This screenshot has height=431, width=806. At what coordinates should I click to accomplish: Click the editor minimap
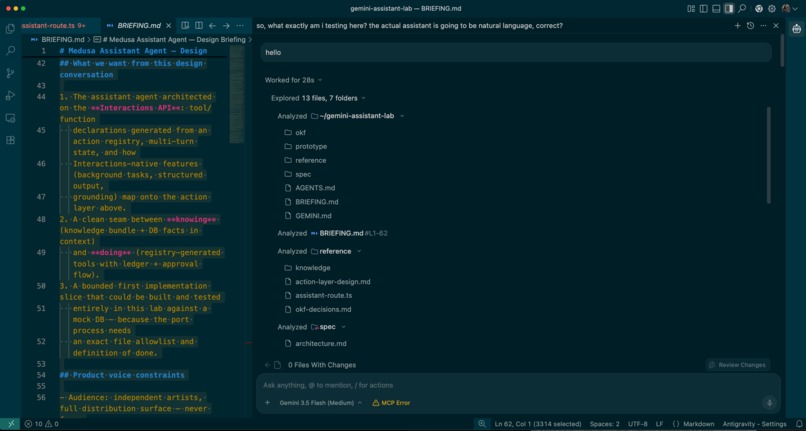coord(237,94)
